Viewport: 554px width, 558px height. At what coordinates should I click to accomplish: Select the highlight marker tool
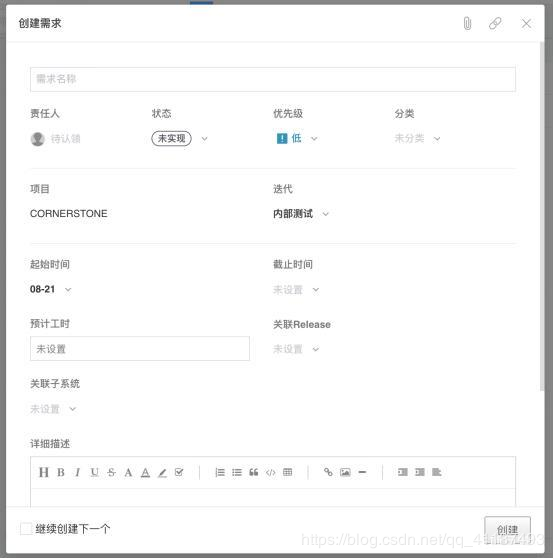coord(162,473)
